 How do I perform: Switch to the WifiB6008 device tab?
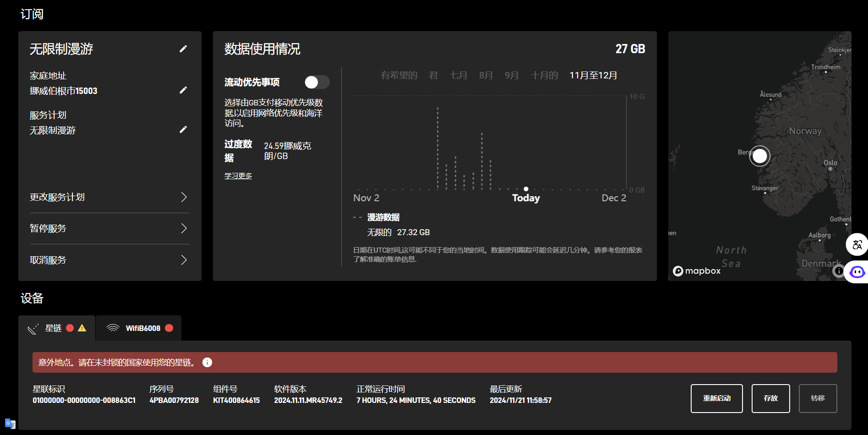(139, 328)
